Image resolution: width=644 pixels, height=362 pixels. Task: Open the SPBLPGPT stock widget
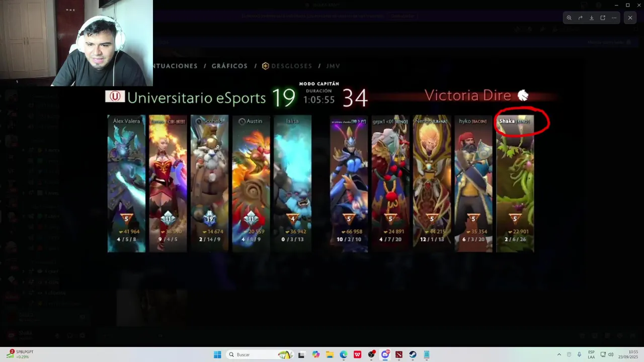coord(21,354)
